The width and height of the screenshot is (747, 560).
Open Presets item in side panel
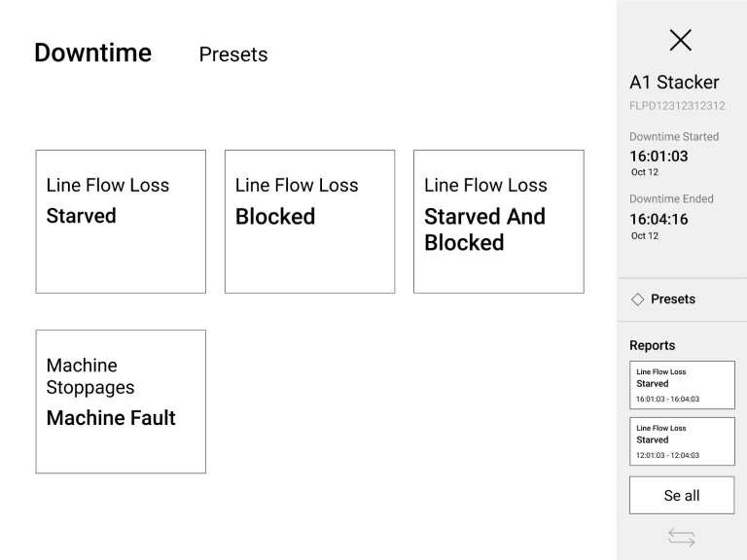tap(673, 299)
